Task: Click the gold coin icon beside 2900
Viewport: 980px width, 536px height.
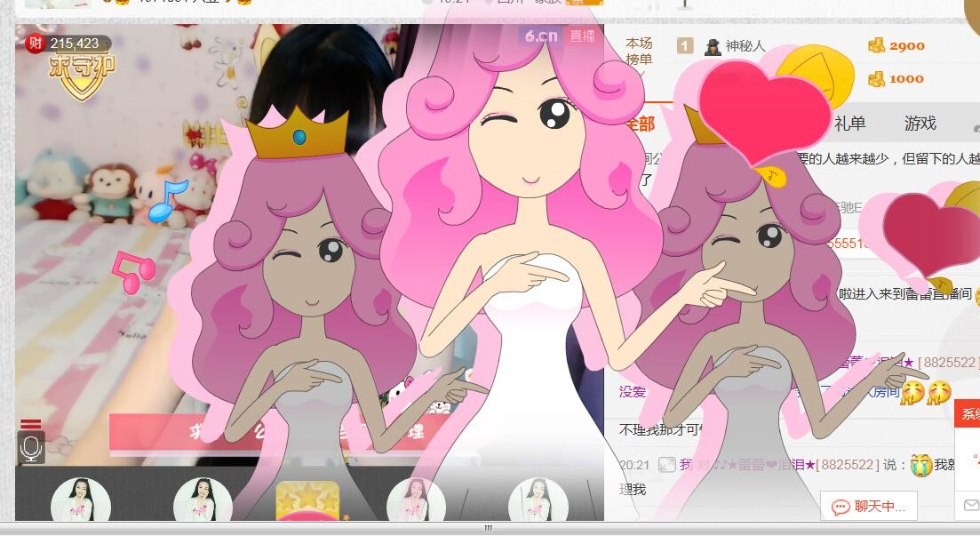Action: pos(876,46)
